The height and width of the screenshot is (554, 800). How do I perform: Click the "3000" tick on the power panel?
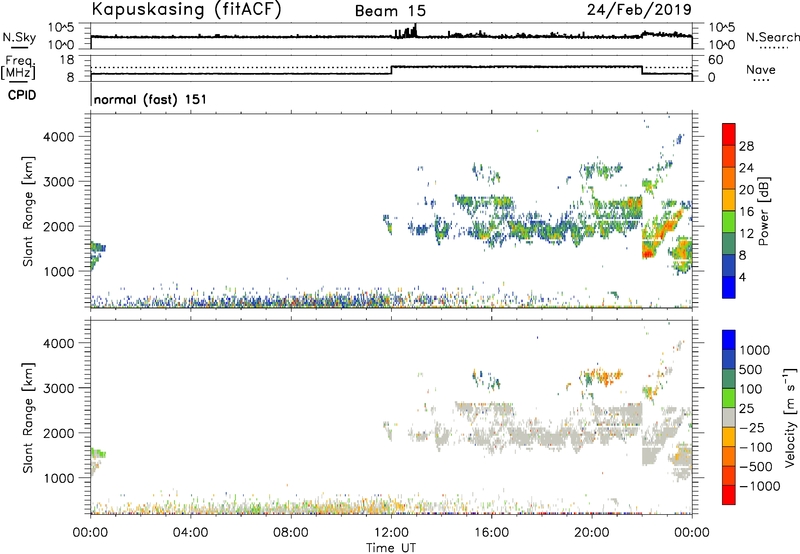(x=58, y=182)
